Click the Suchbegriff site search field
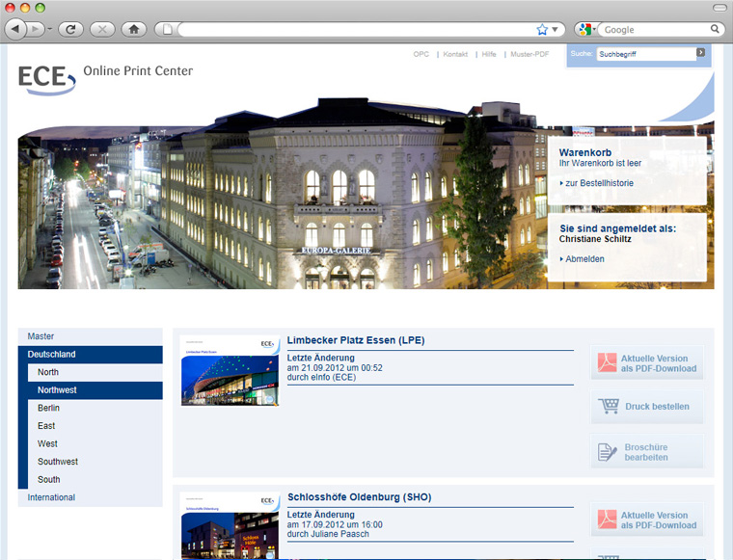This screenshot has width=733, height=560. coord(644,54)
